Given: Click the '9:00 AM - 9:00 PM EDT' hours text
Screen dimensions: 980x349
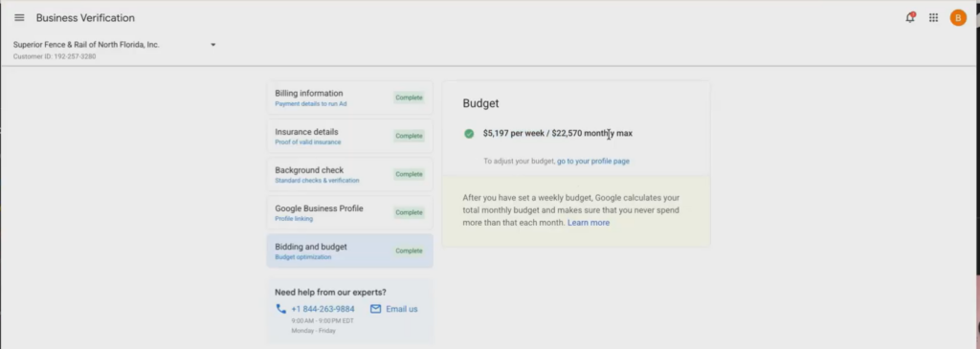Looking at the screenshot, I should point(323,321).
